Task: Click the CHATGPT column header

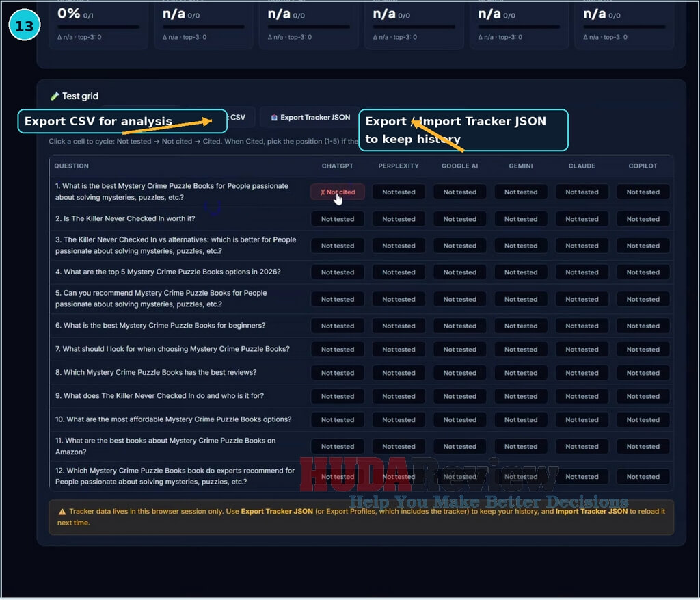Action: pos(338,166)
